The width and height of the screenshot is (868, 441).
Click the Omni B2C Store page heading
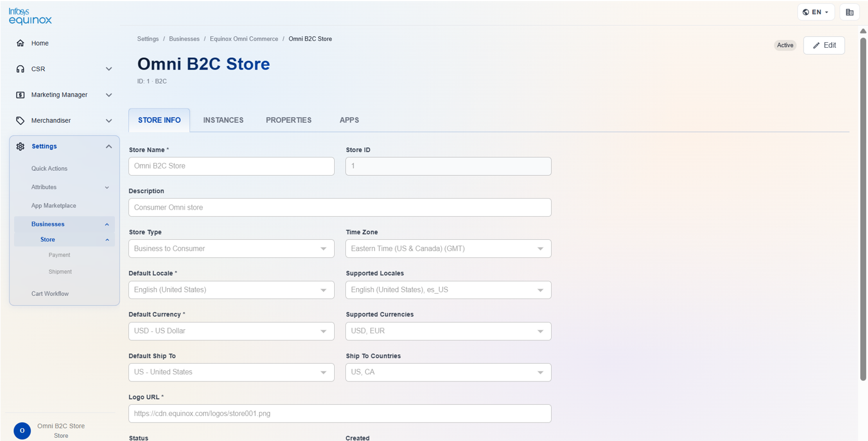pyautogui.click(x=204, y=64)
